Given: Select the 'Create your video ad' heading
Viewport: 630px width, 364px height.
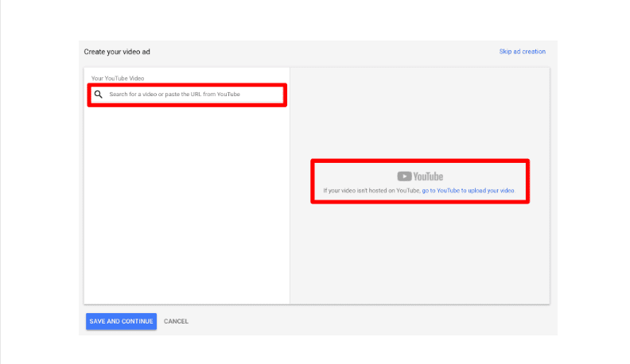Looking at the screenshot, I should [x=117, y=52].
